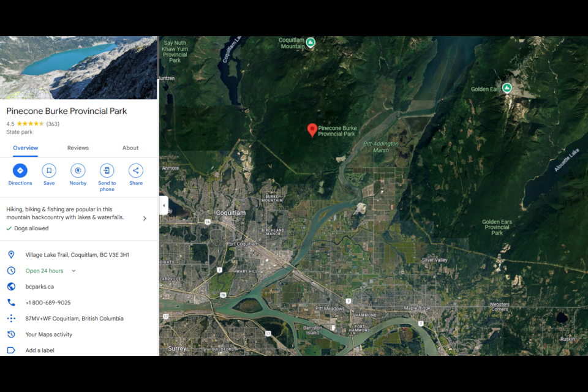Screen dimensions: 588x392
Task: Open the Reviews tab
Action: click(78, 148)
